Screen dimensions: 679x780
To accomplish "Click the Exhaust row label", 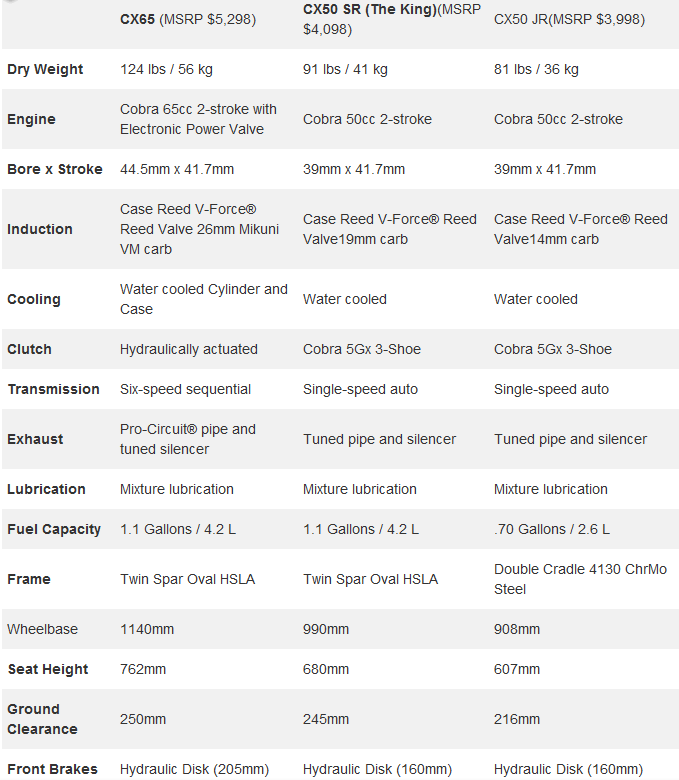I will click(35, 439).
